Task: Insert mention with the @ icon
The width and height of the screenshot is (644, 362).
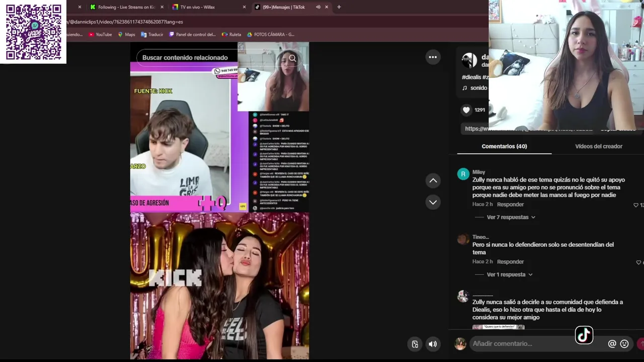Action: (x=612, y=344)
